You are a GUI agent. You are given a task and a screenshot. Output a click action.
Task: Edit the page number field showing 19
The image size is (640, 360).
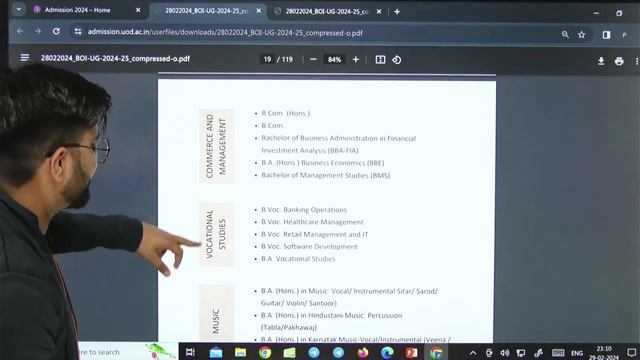coord(267,60)
